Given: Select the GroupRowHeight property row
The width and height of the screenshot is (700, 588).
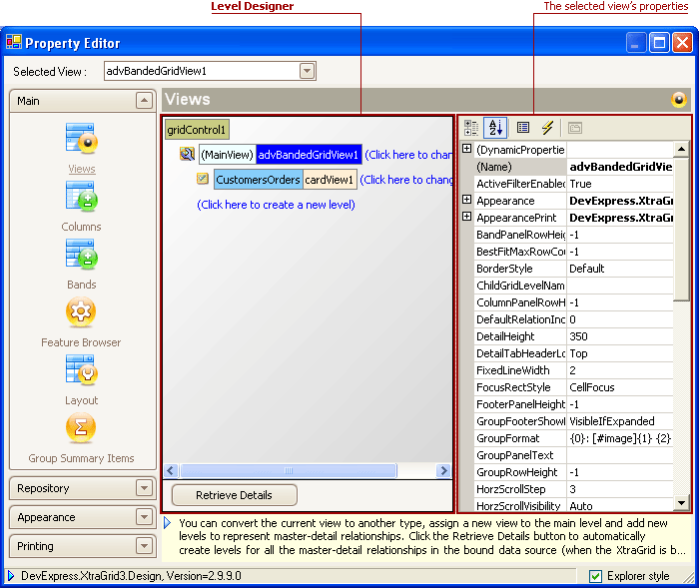Looking at the screenshot, I should click(574, 472).
